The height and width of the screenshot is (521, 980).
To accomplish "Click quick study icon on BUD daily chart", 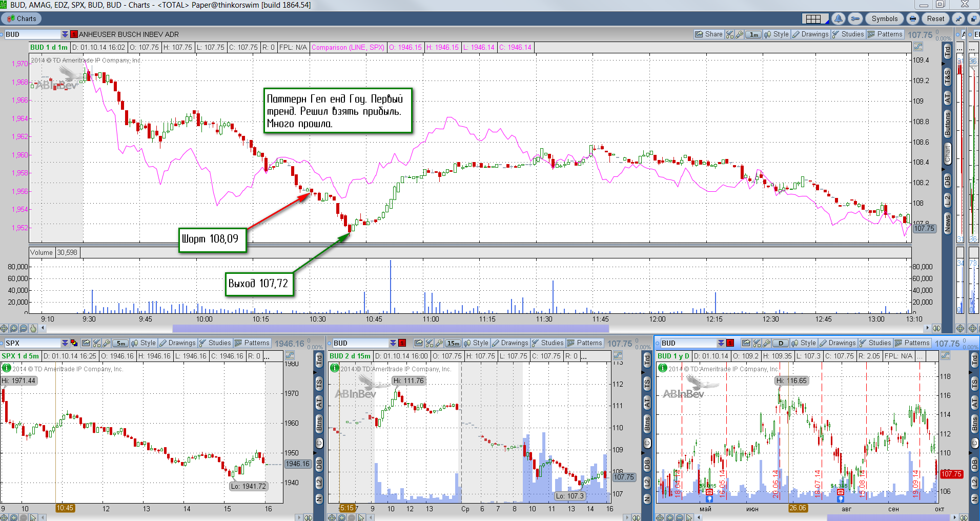I will pos(757,343).
